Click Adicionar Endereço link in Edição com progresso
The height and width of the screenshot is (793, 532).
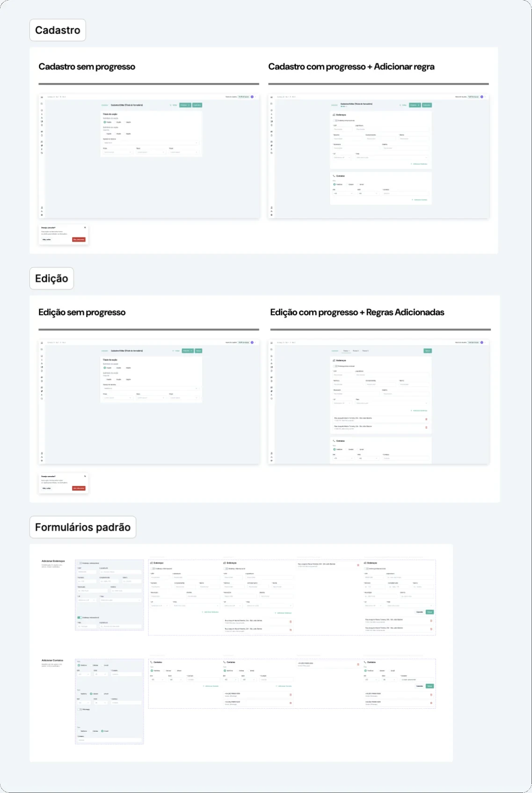[419, 411]
